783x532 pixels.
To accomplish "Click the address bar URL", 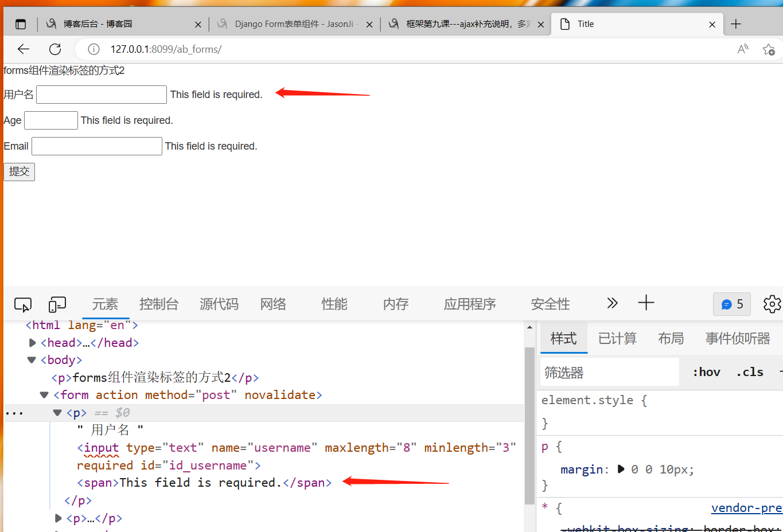I will click(166, 49).
